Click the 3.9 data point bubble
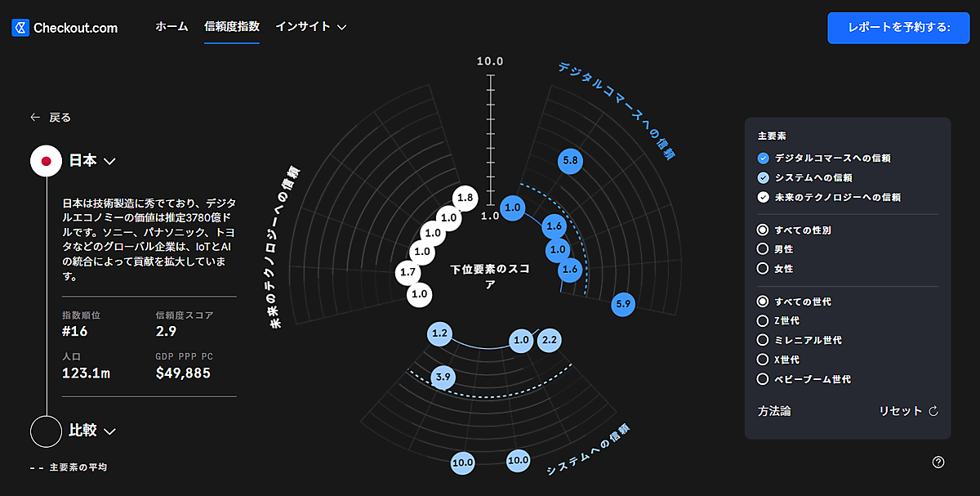980x496 pixels. [443, 377]
